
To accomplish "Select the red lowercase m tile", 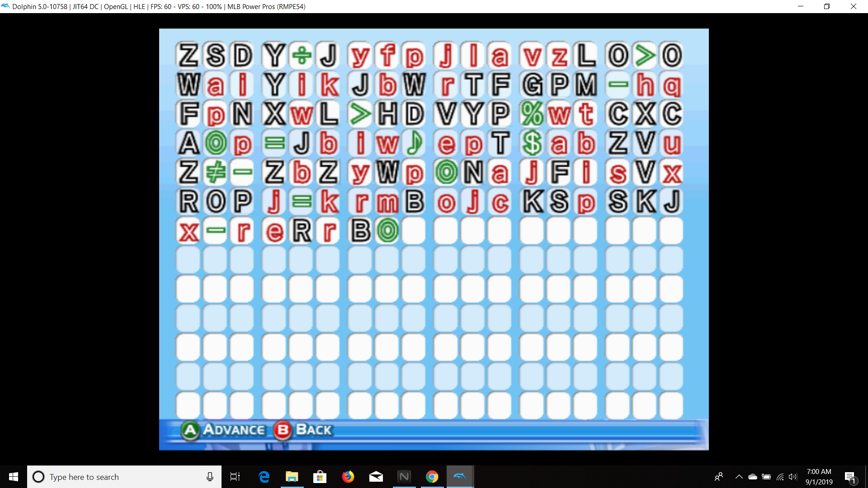I will point(387,202).
